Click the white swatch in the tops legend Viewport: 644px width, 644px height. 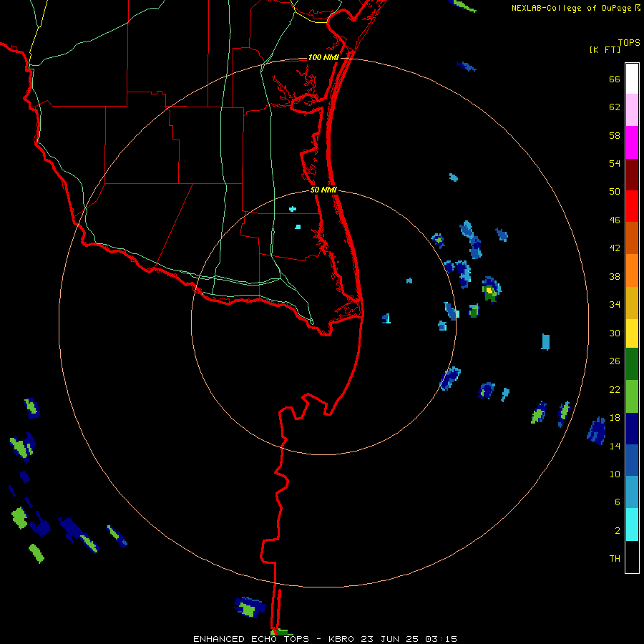pyautogui.click(x=632, y=79)
